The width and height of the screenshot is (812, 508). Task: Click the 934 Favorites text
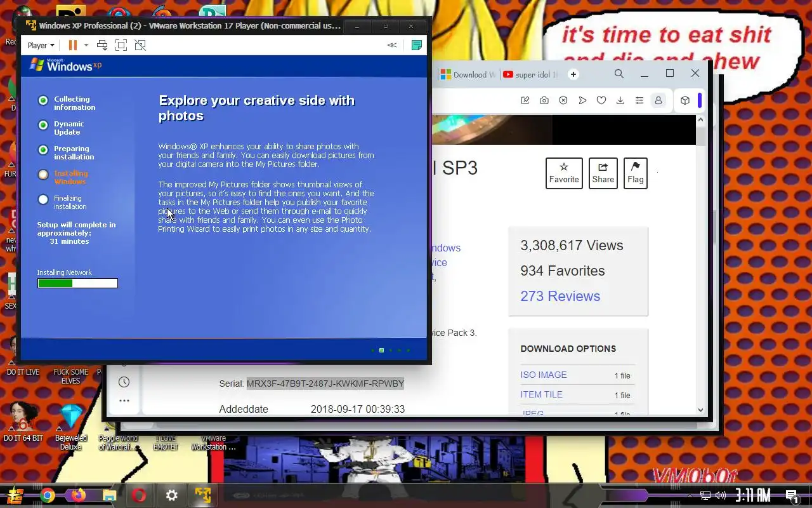(x=562, y=271)
